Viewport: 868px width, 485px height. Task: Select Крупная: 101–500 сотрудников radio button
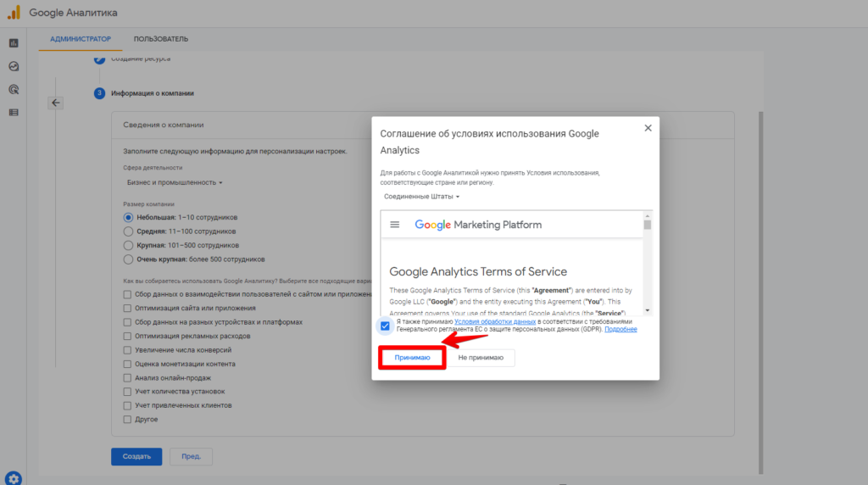[129, 245]
